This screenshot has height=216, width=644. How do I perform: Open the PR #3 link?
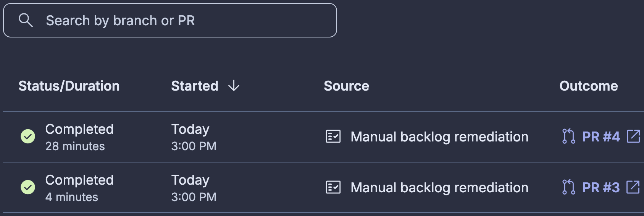601,187
